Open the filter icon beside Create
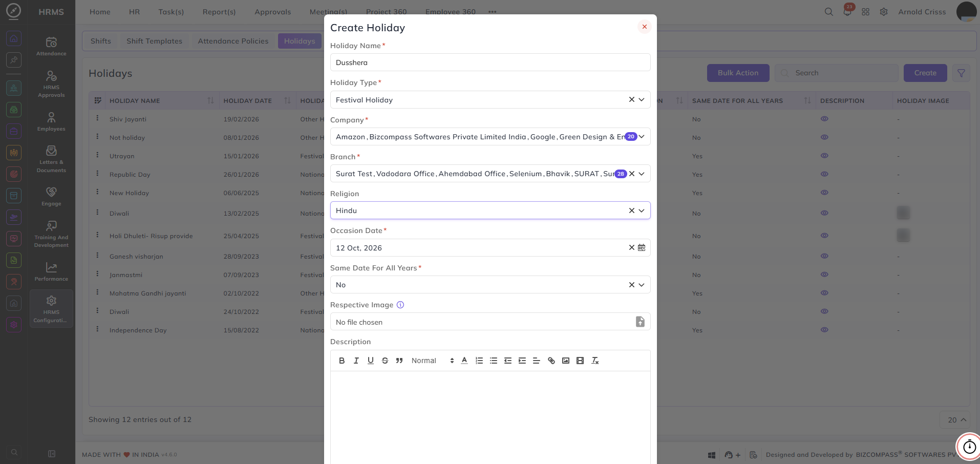 [961, 73]
